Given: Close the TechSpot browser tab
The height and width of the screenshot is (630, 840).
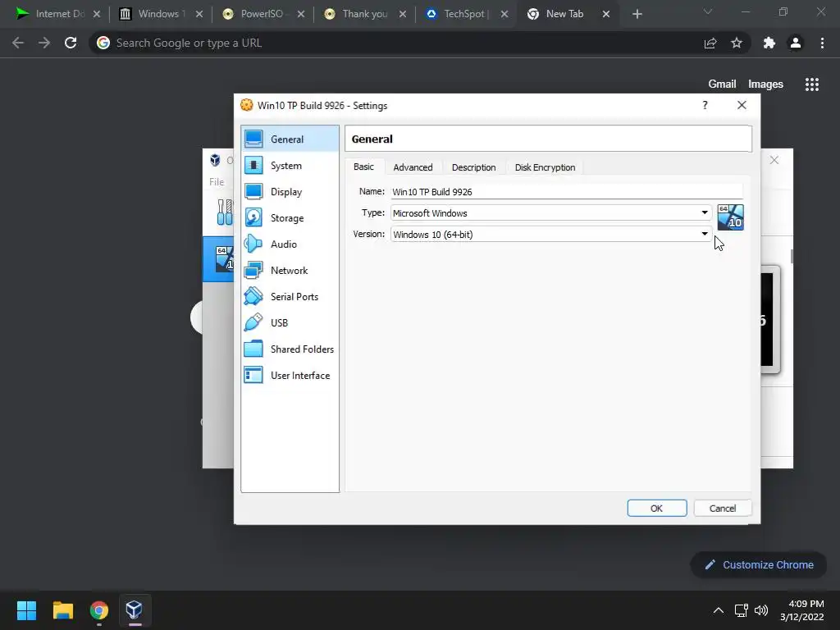Looking at the screenshot, I should coord(504,14).
